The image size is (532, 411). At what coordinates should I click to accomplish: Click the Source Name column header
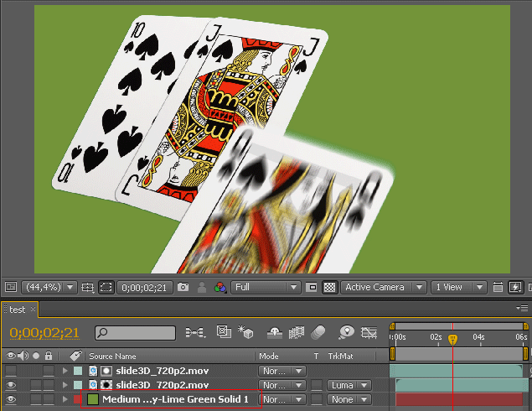(112, 356)
